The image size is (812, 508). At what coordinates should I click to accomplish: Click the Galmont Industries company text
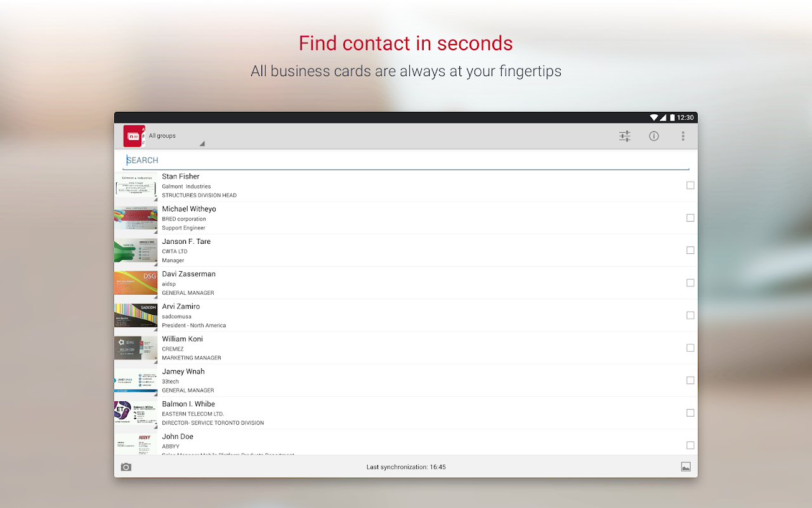[187, 187]
